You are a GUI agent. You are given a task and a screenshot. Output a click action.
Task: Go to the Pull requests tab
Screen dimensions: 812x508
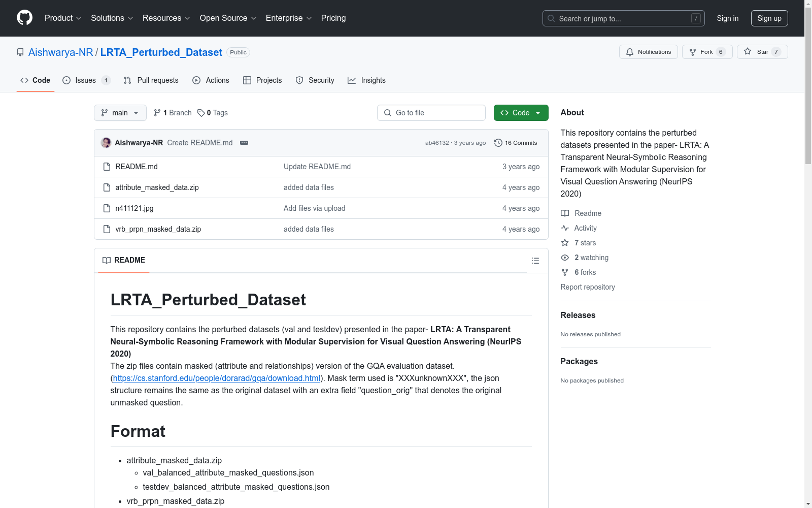tap(151, 80)
